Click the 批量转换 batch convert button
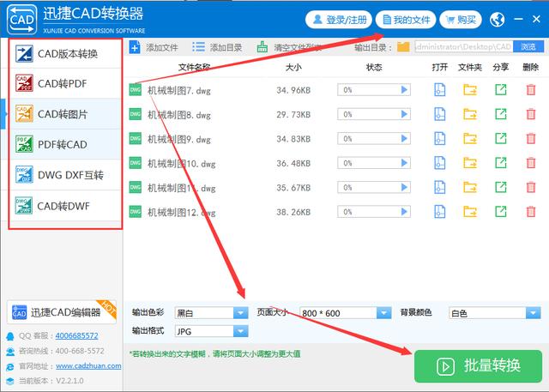Image resolution: width=549 pixels, height=392 pixels. tap(479, 366)
